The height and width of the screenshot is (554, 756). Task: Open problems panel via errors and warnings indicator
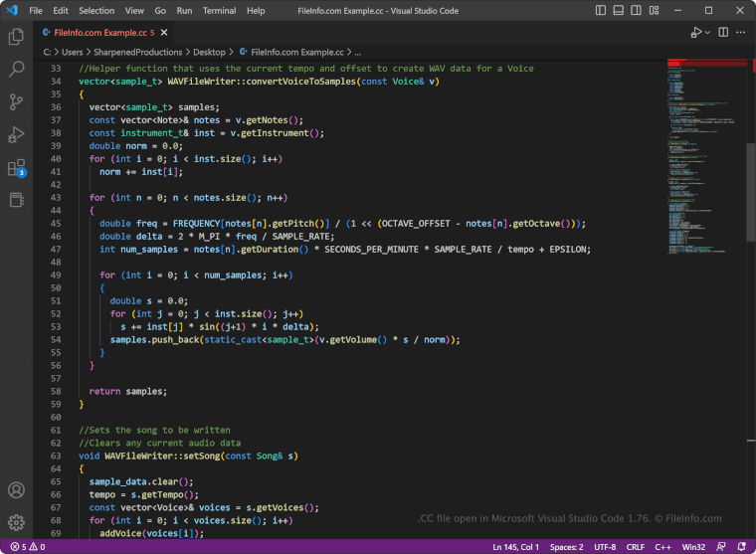28,547
